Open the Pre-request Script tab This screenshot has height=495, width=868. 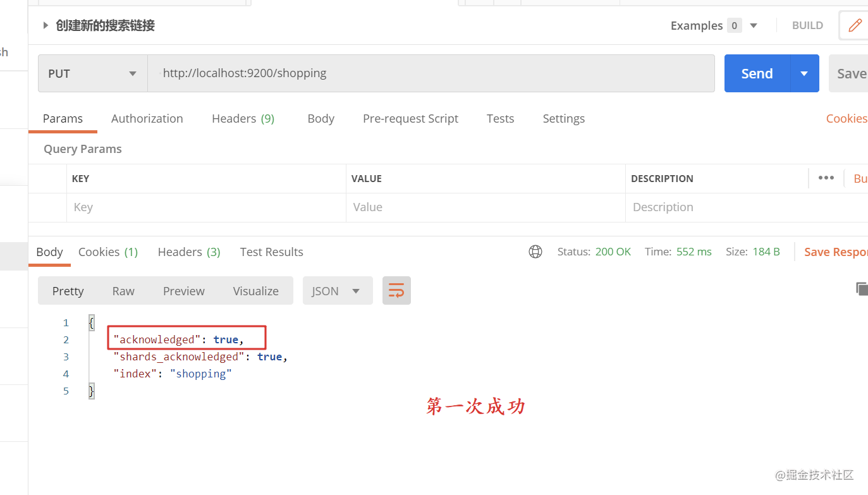pos(410,118)
